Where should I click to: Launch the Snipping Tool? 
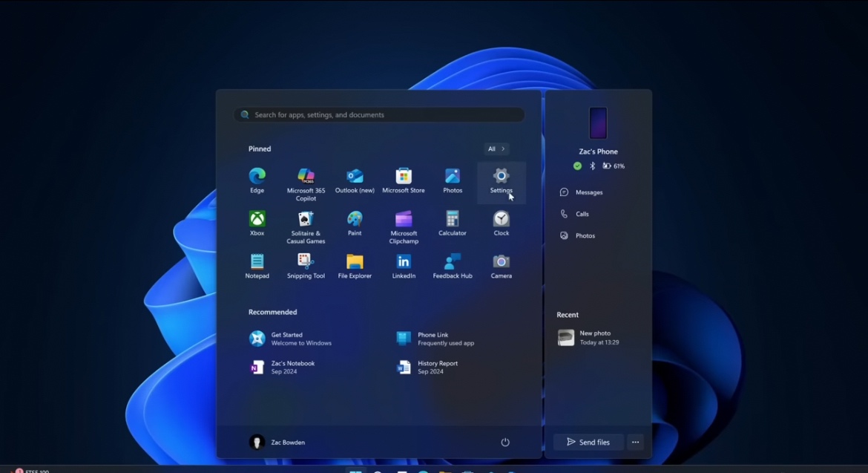point(306,267)
